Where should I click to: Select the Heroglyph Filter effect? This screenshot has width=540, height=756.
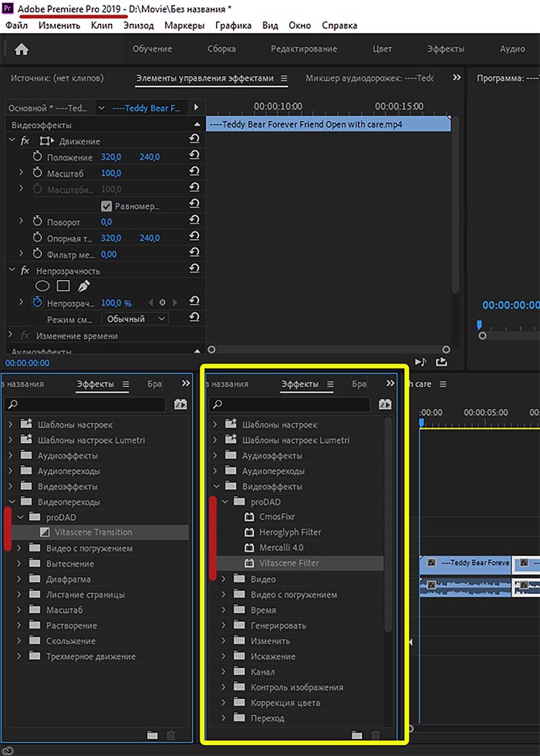click(x=290, y=532)
